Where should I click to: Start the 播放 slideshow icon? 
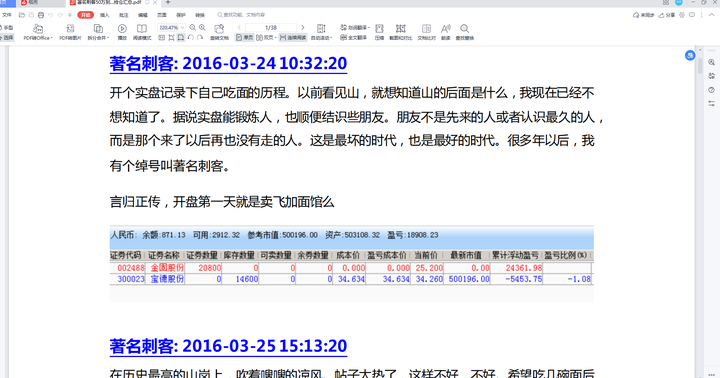point(122,32)
